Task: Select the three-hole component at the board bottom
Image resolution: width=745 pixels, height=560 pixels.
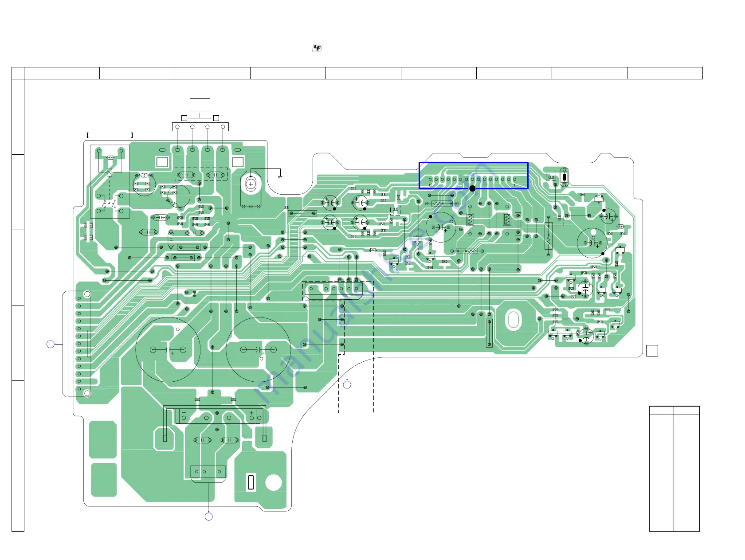Action: (208, 472)
